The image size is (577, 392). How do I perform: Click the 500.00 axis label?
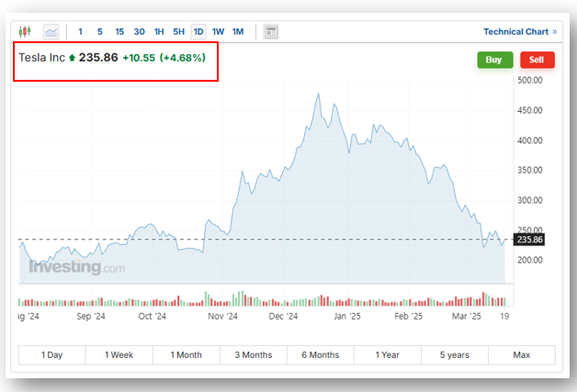coord(530,80)
